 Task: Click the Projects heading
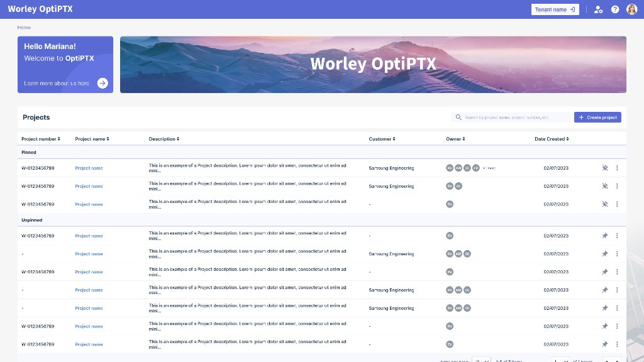[36, 118]
